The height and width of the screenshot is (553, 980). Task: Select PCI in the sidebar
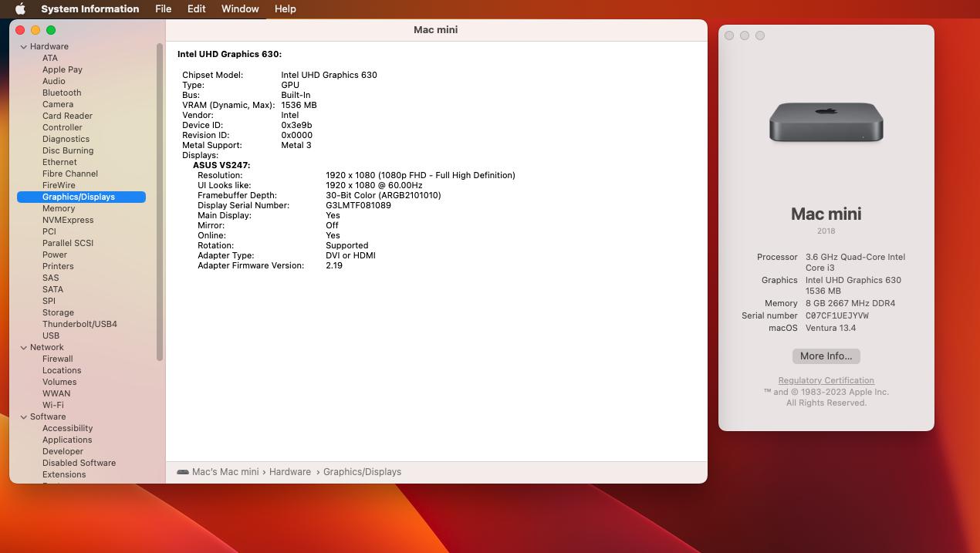click(49, 231)
